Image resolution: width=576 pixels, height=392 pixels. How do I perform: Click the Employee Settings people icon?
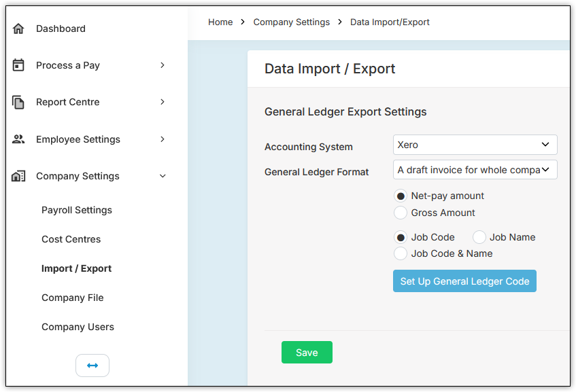tap(18, 139)
